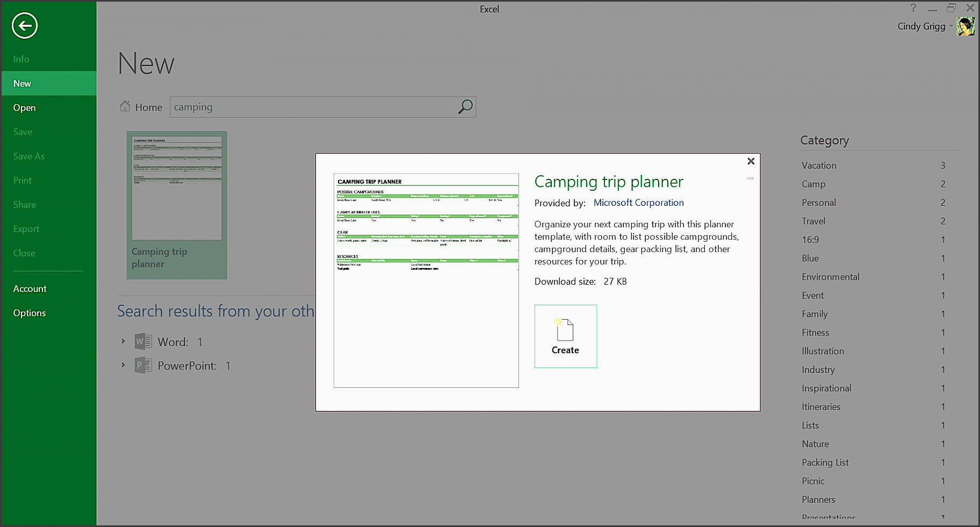
Task: Follow the Microsoft Corporation provider link
Action: (638, 203)
